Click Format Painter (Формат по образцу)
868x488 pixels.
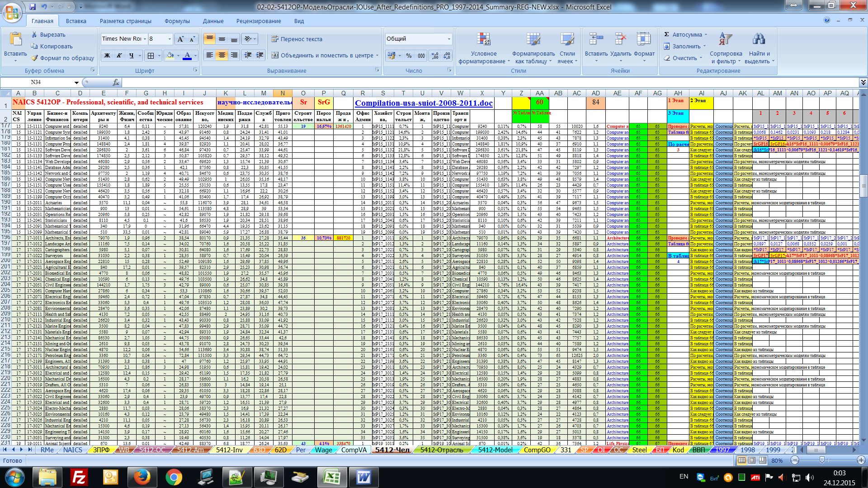pyautogui.click(x=62, y=58)
